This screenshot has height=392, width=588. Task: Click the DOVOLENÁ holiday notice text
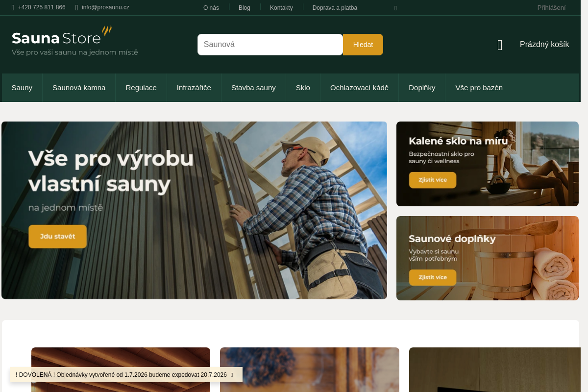(121, 375)
